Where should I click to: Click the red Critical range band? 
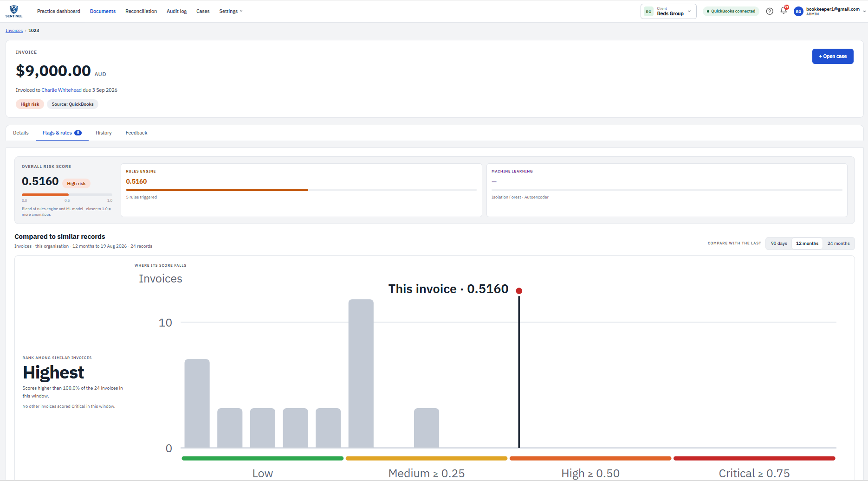754,458
